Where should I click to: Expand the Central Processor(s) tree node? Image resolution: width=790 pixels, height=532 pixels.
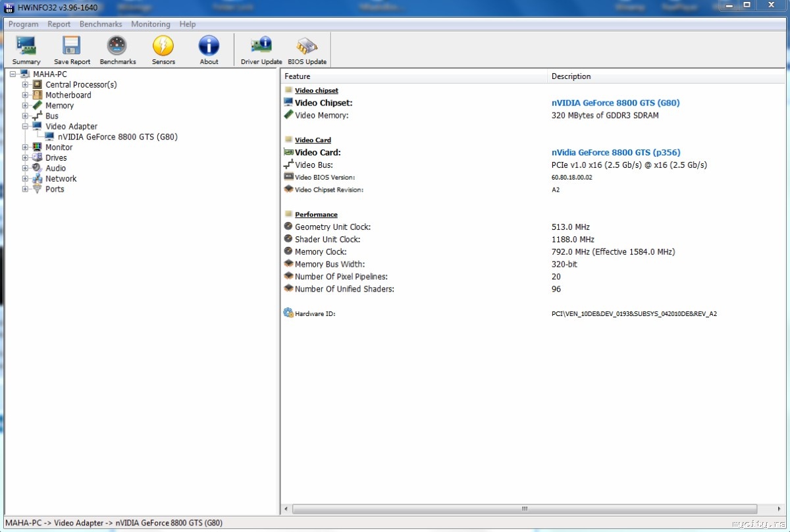coord(25,84)
